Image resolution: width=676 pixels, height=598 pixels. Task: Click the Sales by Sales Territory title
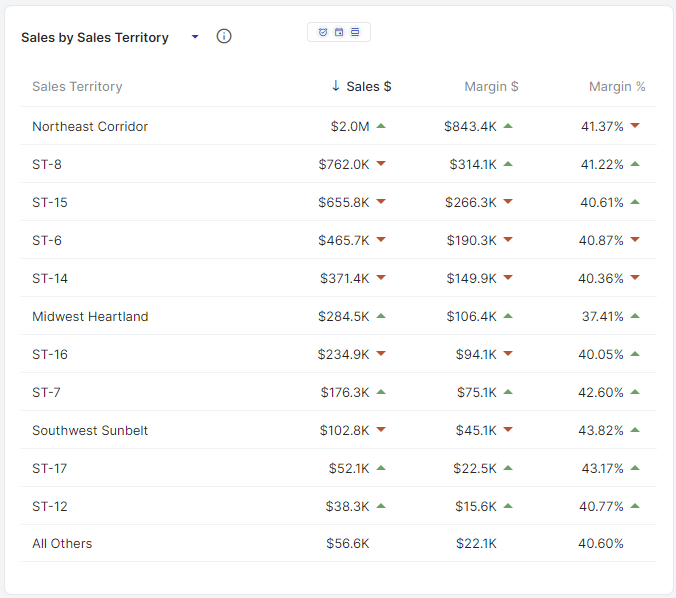95,37
